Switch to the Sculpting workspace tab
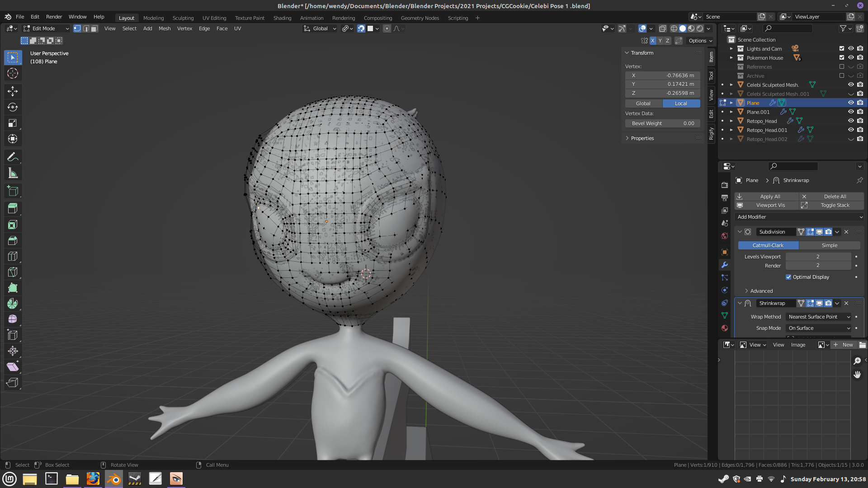 pyautogui.click(x=183, y=18)
